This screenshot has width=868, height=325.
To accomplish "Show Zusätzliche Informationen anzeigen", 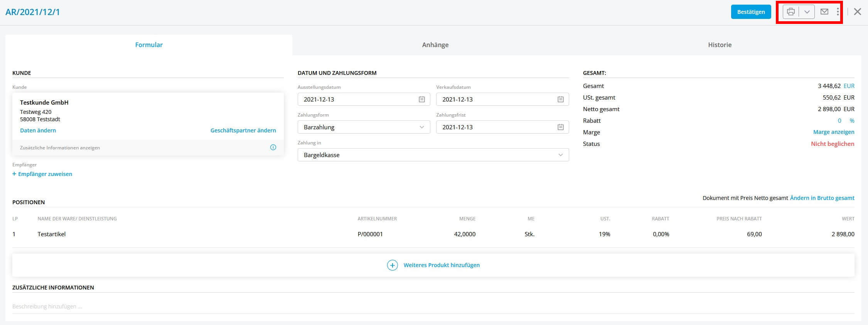I will point(60,148).
